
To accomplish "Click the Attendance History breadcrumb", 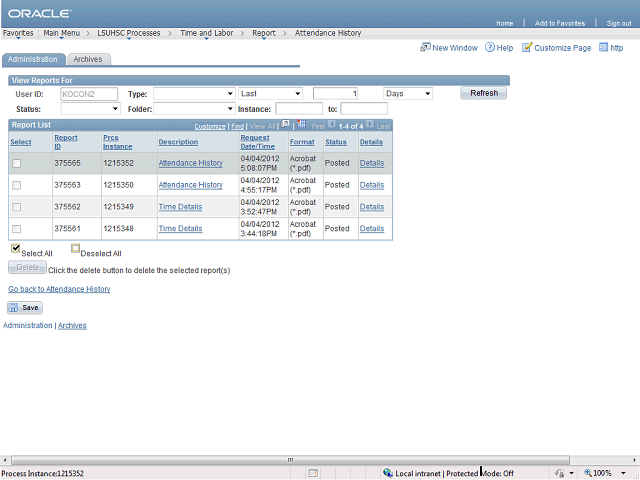I will [328, 33].
